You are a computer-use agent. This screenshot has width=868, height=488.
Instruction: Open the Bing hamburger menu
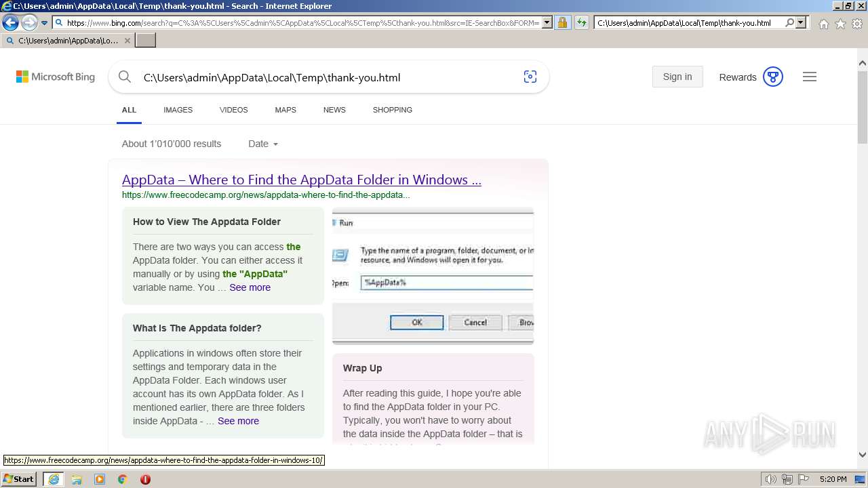[810, 77]
